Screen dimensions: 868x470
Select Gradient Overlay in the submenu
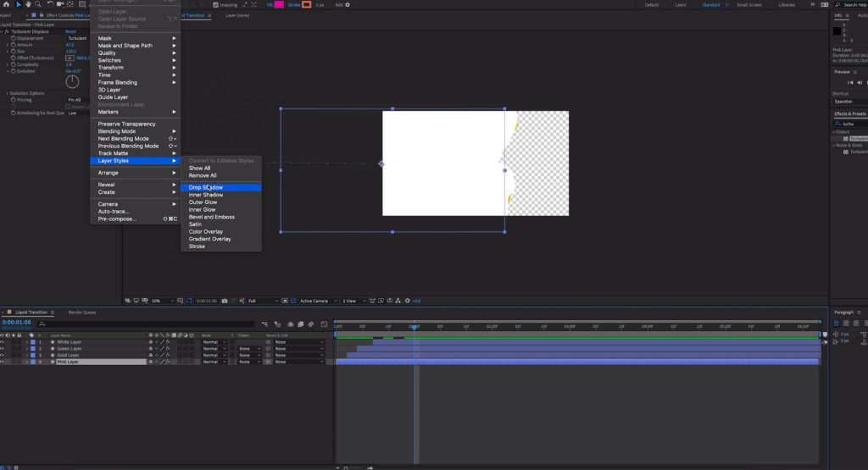pyautogui.click(x=209, y=239)
